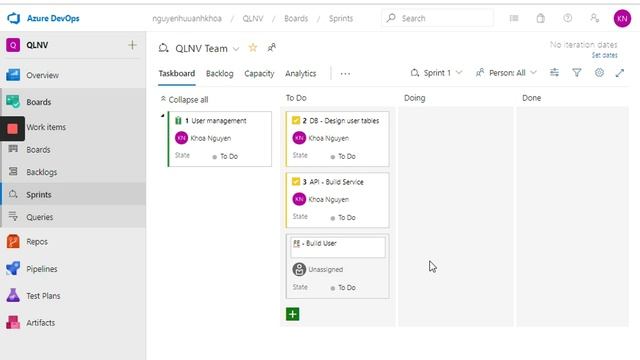Click the Set dates link
This screenshot has width=640, height=360.
click(604, 55)
